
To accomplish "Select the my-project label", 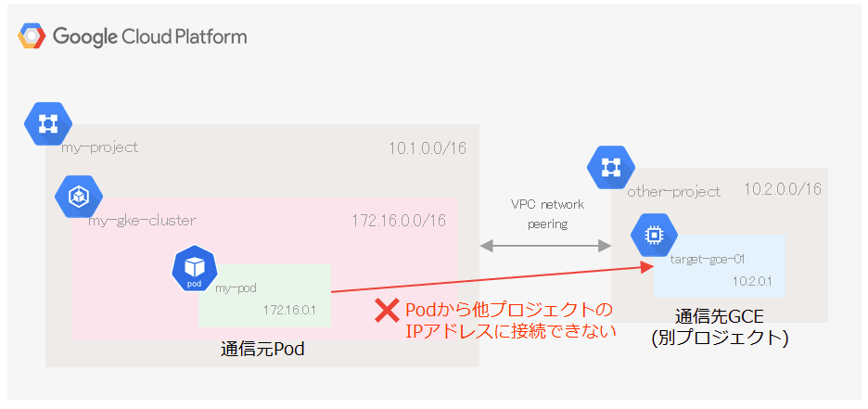I will [x=99, y=148].
